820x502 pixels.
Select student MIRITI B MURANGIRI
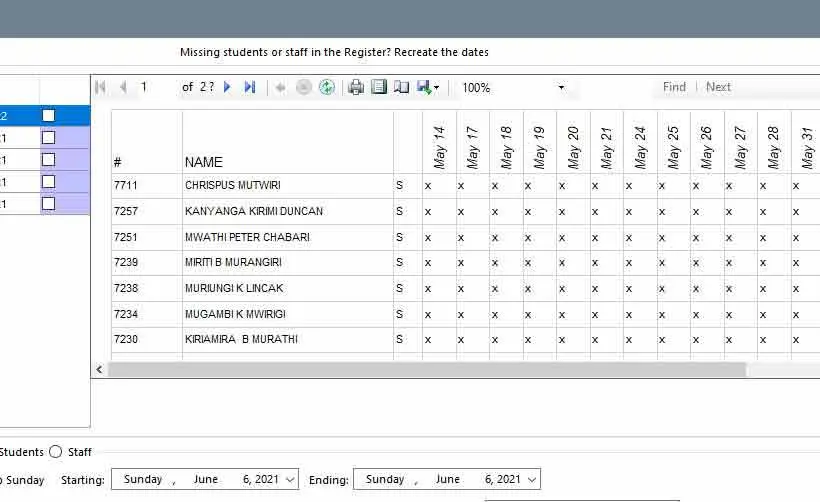[x=233, y=262]
